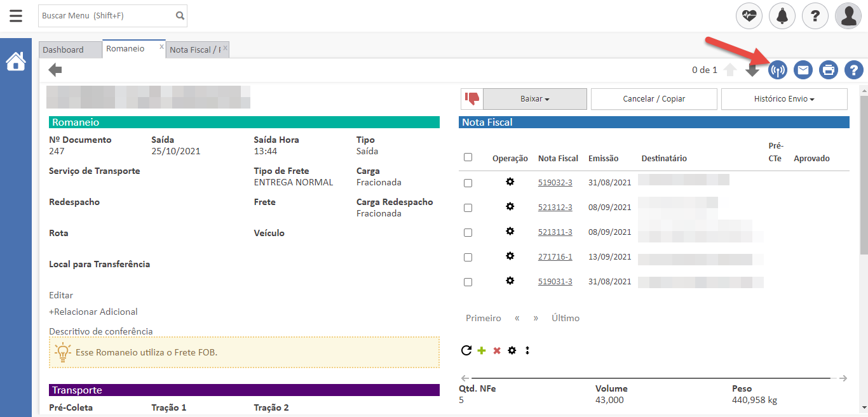868x417 pixels.
Task: Click the green plus add icon
Action: coord(481,350)
